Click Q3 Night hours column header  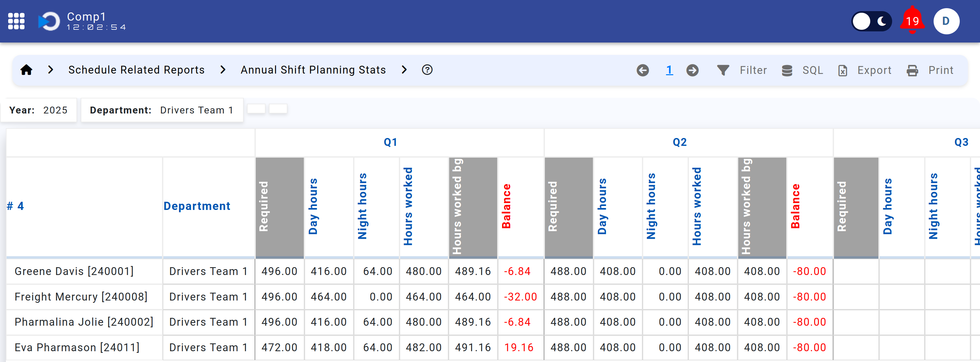947,207
